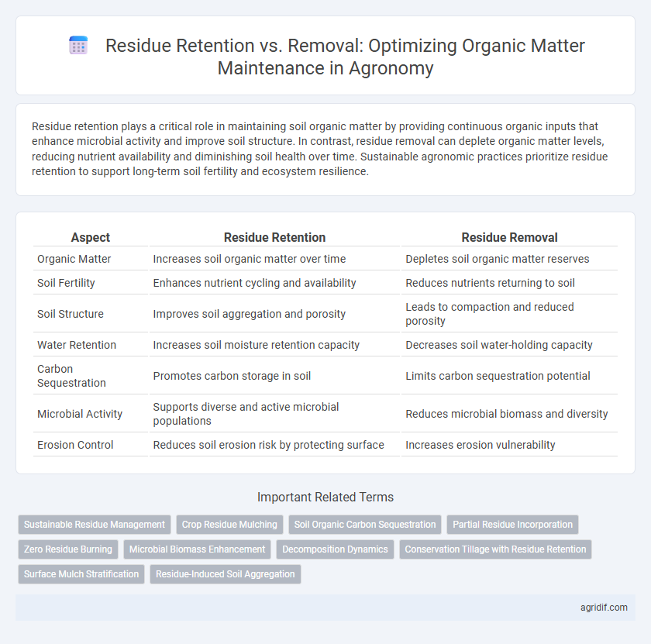Click the Aspect column header
The width and height of the screenshot is (651, 644).
91,237
